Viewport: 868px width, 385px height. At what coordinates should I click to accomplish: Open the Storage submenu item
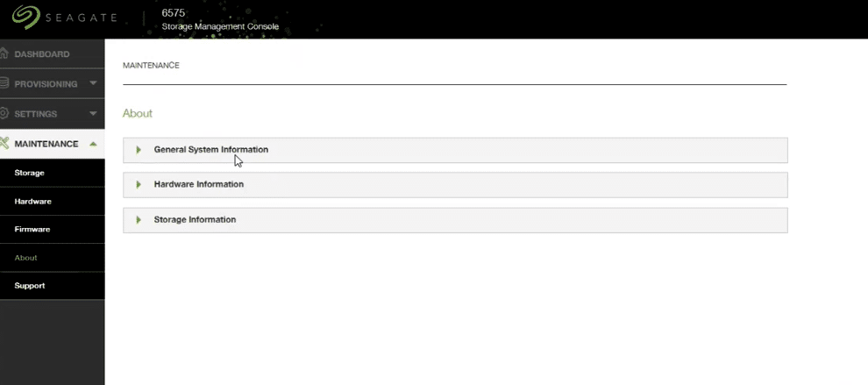[52, 173]
